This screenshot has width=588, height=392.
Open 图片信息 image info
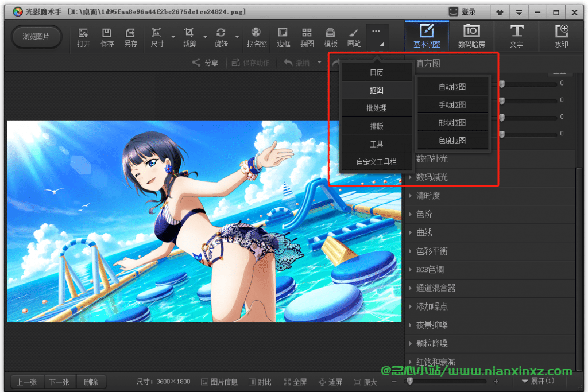[x=219, y=382]
